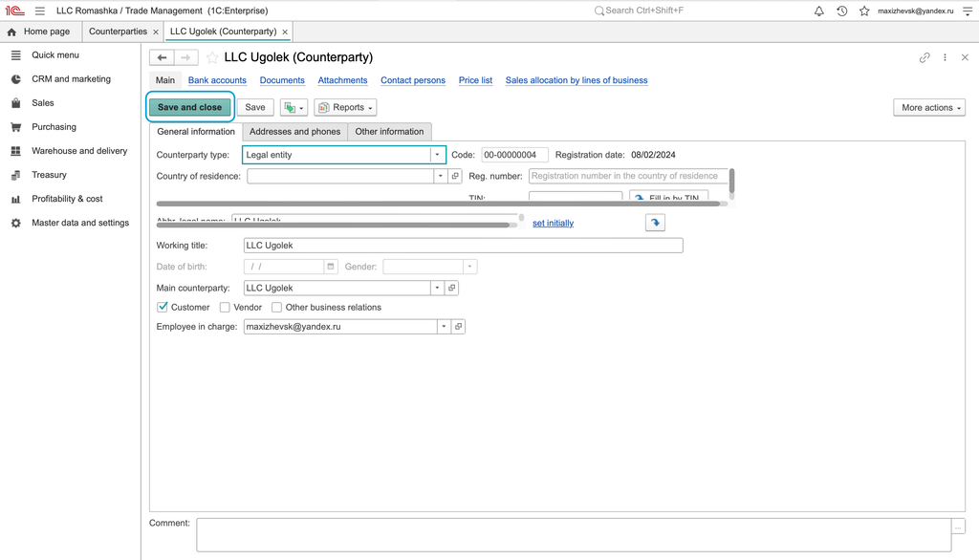Open Main counterparty record icon

pyautogui.click(x=452, y=288)
